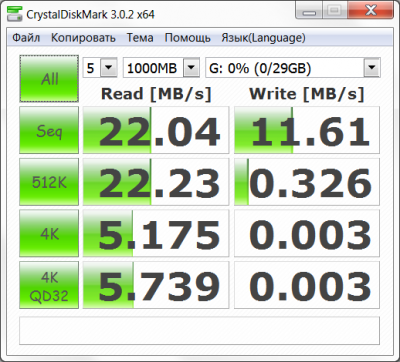Click the Seq read result 22.04

pyautogui.click(x=156, y=130)
